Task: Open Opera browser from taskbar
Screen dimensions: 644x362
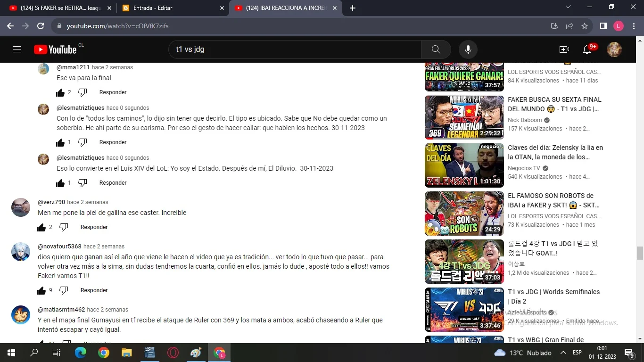Action: [x=173, y=353]
